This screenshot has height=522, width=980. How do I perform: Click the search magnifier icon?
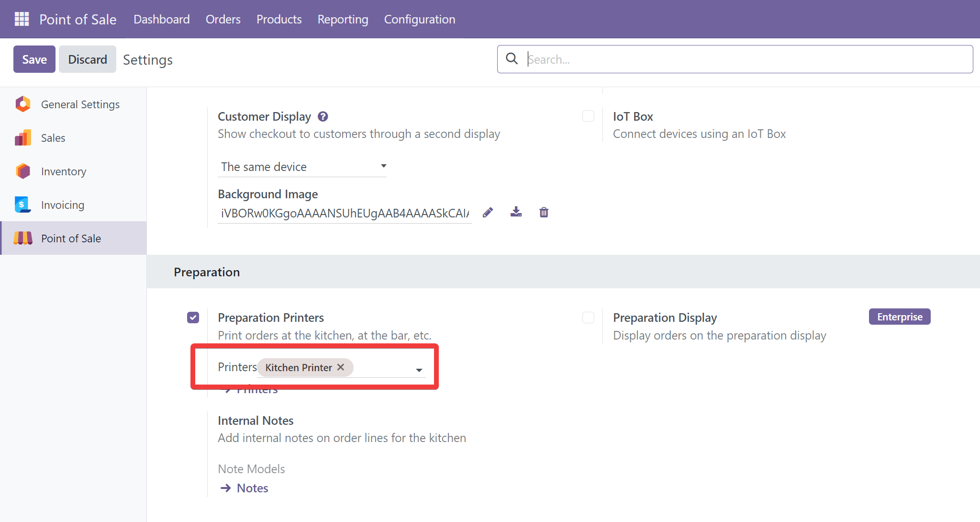pyautogui.click(x=512, y=59)
